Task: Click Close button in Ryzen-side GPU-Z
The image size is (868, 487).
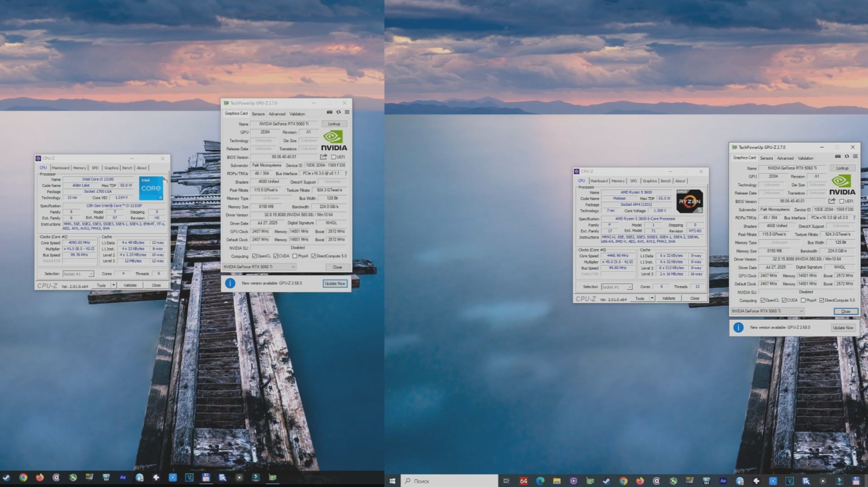Action: pyautogui.click(x=846, y=311)
